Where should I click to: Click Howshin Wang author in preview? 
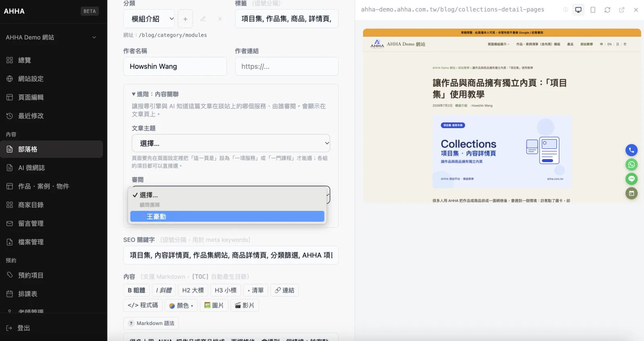(482, 106)
